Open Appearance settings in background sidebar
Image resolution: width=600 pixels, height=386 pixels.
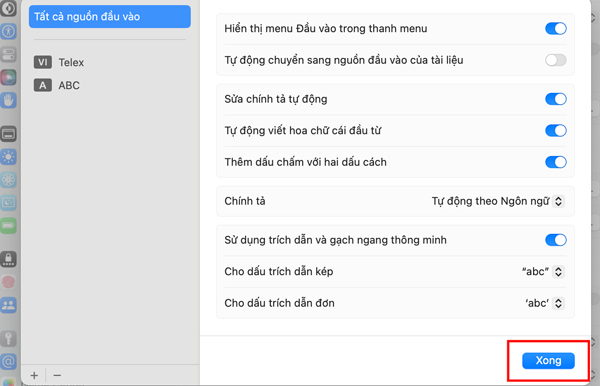[x=8, y=8]
